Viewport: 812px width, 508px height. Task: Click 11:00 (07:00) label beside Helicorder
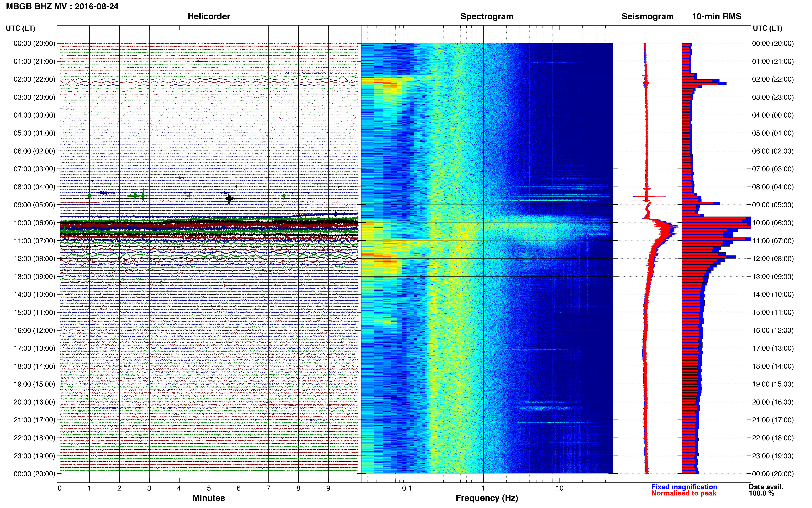(x=34, y=241)
